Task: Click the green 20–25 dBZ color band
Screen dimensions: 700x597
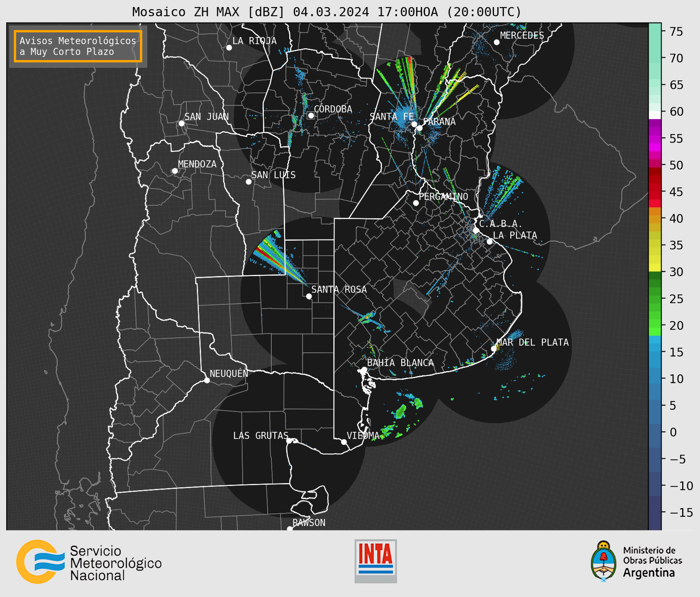Action: point(655,312)
